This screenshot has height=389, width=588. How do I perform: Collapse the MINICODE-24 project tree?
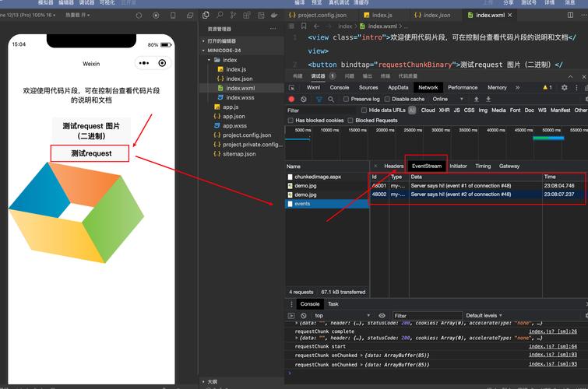205,50
